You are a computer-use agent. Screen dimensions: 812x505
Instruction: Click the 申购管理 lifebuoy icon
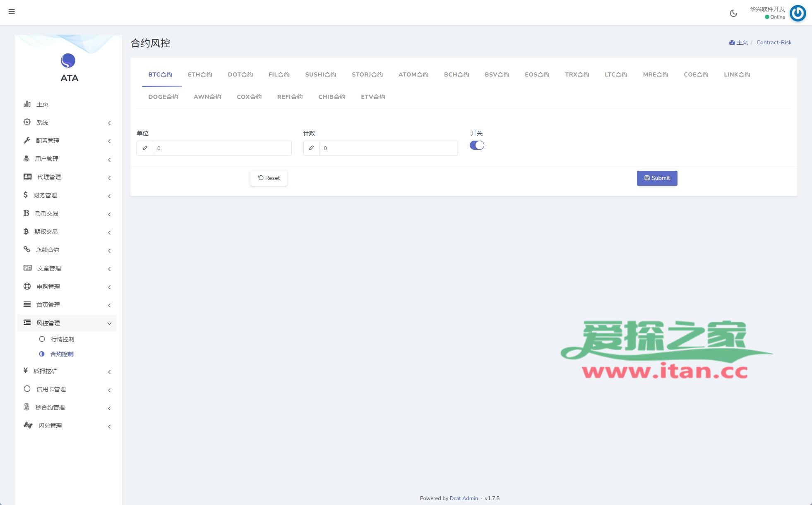(x=27, y=286)
